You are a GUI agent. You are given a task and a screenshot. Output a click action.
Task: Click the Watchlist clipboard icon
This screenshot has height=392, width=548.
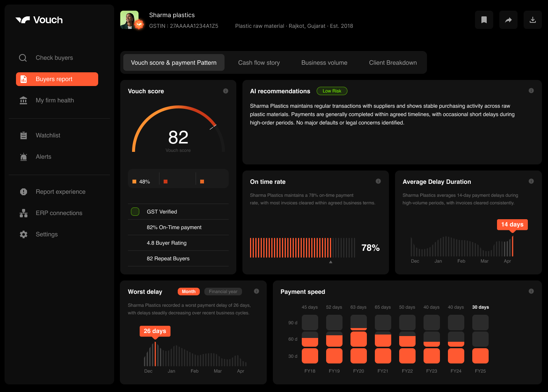(23, 135)
